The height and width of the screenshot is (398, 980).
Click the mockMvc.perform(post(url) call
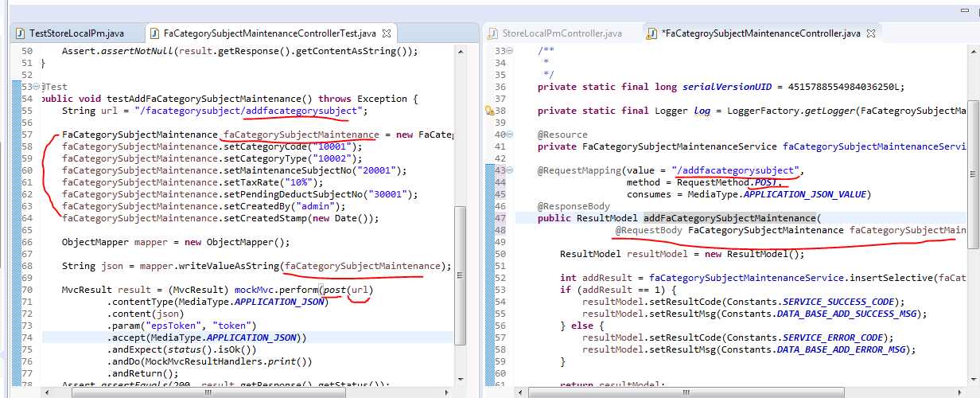tap(303, 290)
